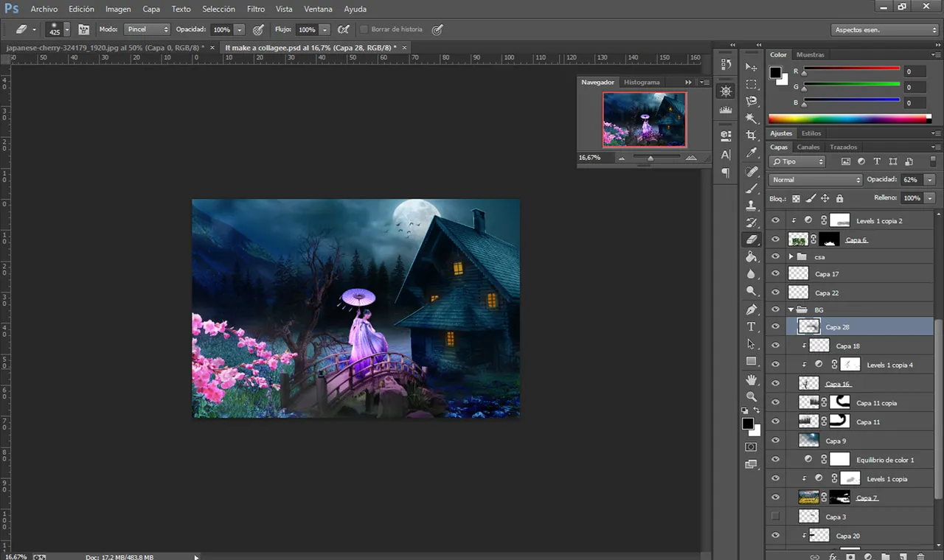Screen dimensions: 944x560
Task: Select the Magic Wand tool
Action: [752, 119]
